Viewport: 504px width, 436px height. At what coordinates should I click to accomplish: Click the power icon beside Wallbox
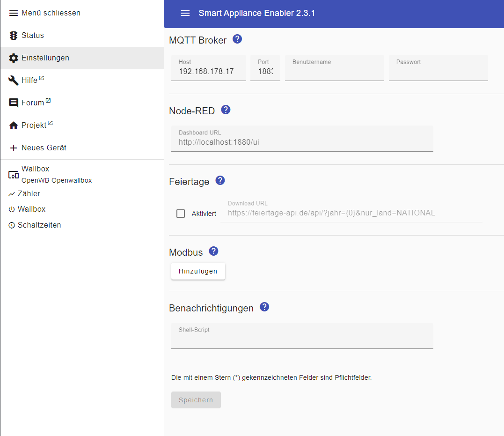[12, 209]
